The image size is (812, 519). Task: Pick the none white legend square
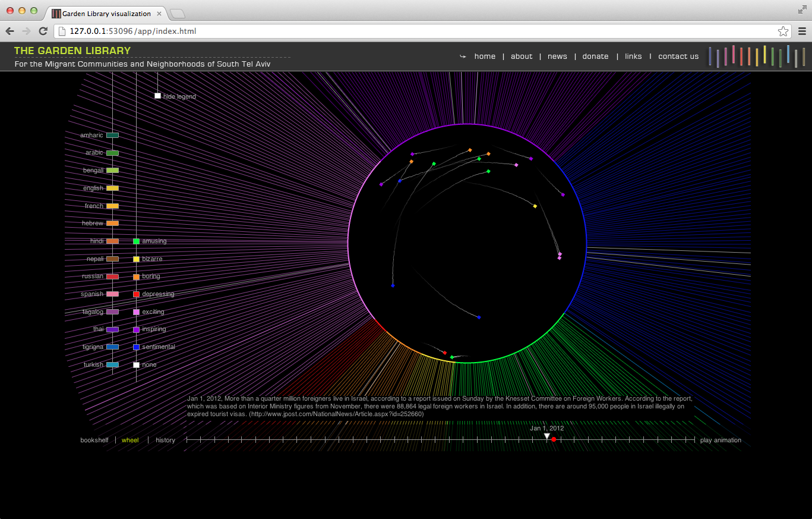pos(136,364)
